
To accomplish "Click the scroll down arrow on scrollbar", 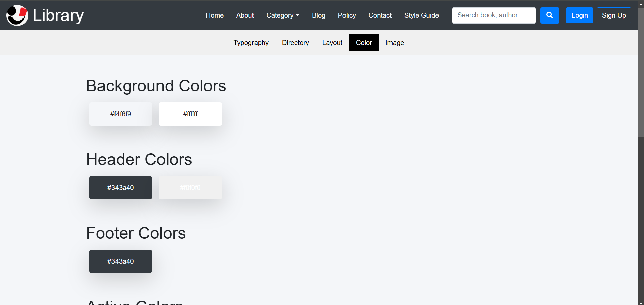I will [641, 302].
